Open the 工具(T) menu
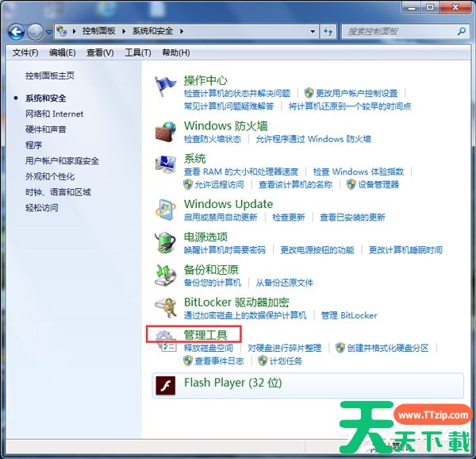 [138, 53]
